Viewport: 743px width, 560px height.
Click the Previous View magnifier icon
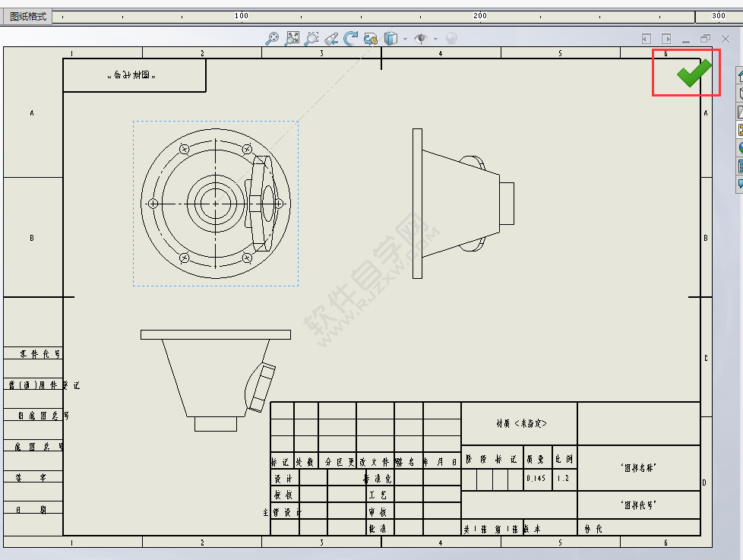330,38
